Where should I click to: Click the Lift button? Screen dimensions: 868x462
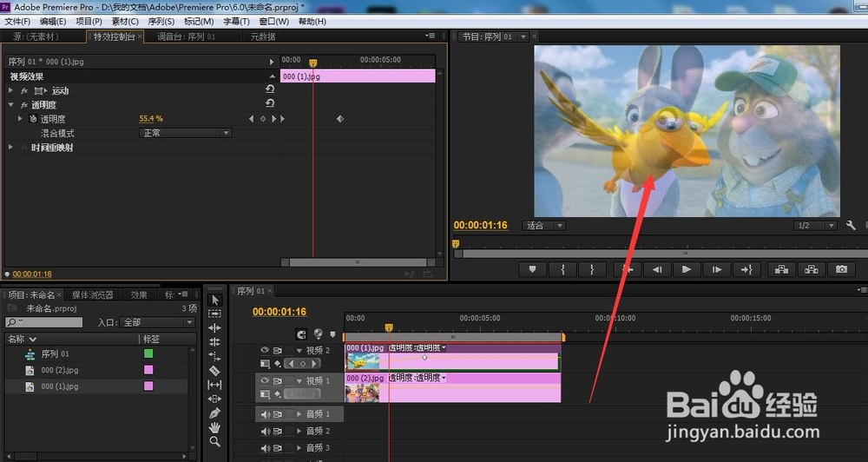coord(782,269)
